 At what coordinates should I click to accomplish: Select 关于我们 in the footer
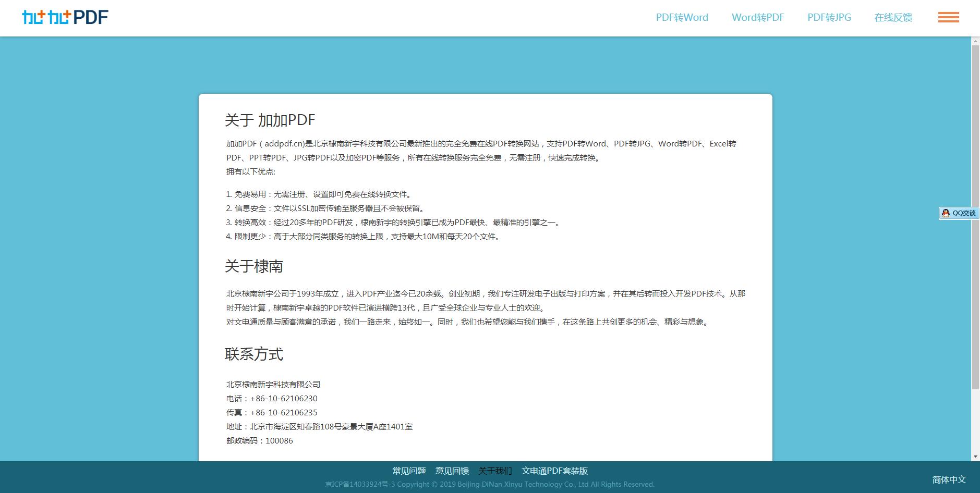(495, 471)
